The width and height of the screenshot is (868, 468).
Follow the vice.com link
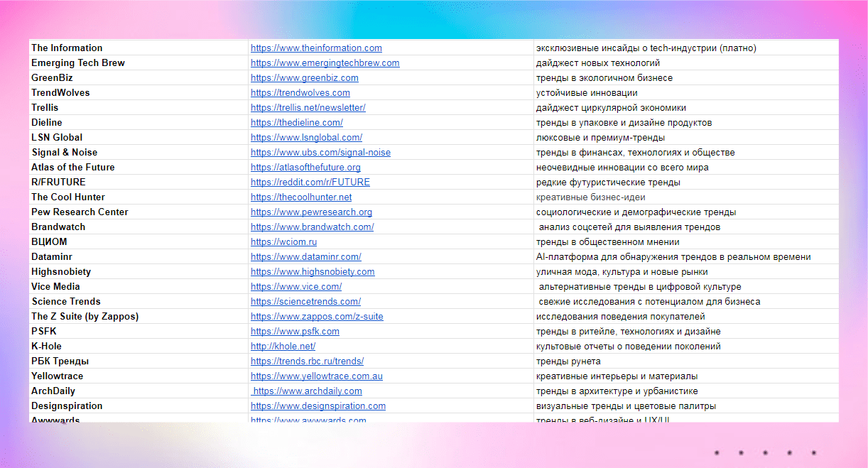(295, 287)
